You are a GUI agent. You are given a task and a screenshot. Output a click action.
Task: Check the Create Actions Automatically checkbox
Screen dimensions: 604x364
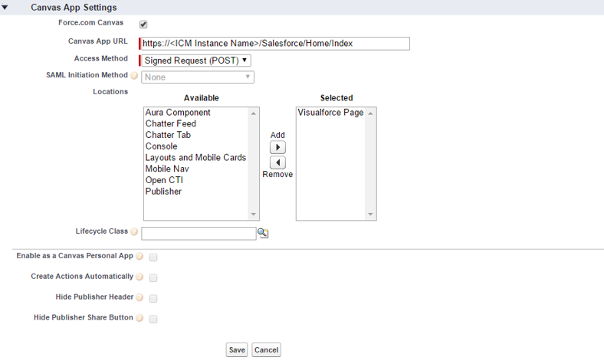coord(153,278)
